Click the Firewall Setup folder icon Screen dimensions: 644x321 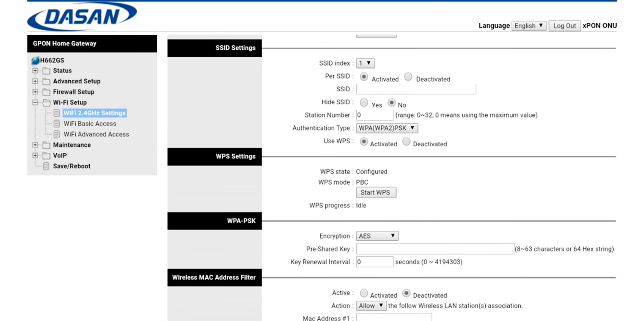(x=46, y=92)
